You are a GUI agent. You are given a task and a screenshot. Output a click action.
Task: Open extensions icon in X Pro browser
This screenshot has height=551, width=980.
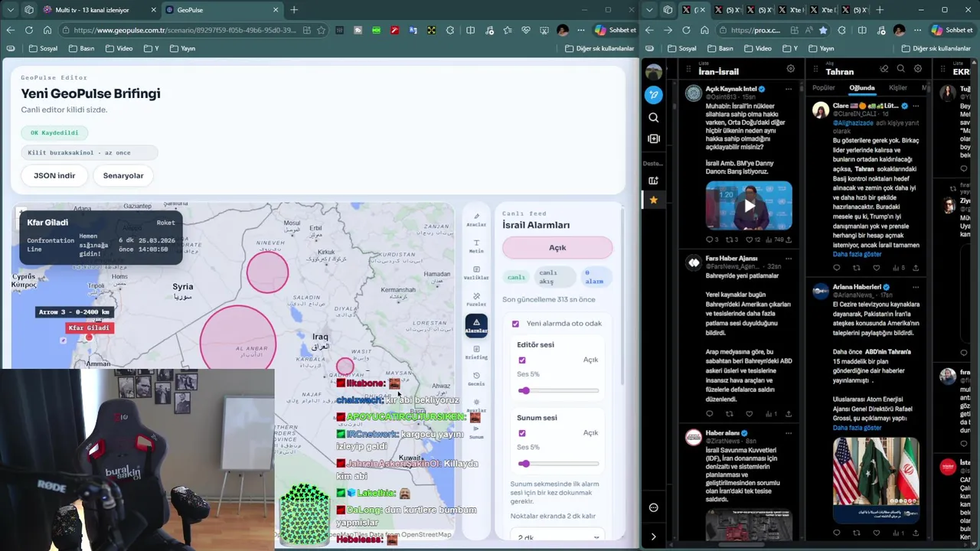pyautogui.click(x=842, y=31)
